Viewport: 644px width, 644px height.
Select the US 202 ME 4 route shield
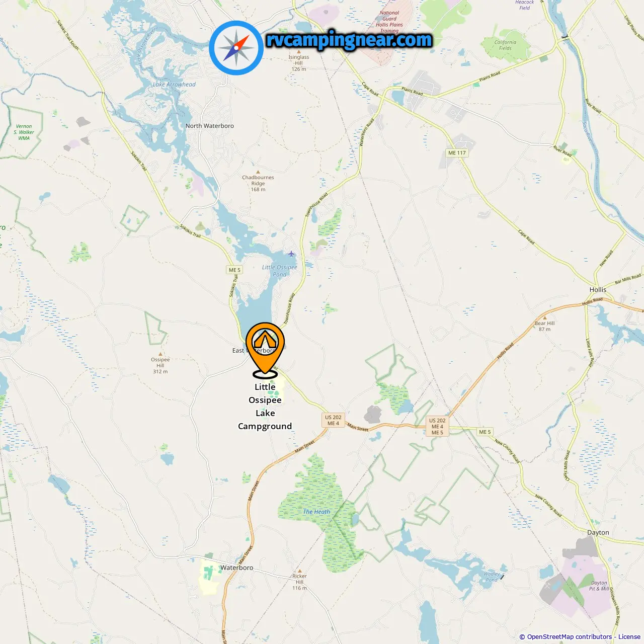point(333,420)
